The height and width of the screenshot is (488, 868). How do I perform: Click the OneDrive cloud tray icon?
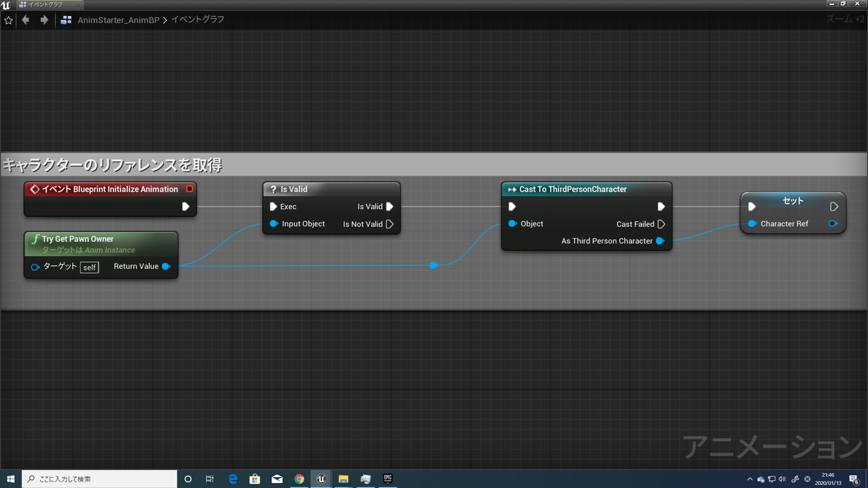(x=761, y=479)
